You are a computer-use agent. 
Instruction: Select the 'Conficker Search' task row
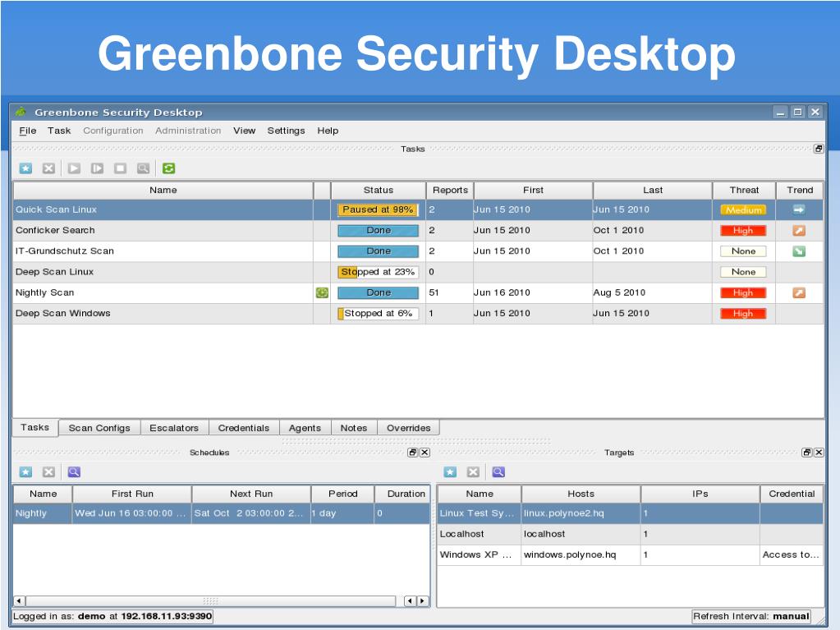pyautogui.click(x=418, y=231)
